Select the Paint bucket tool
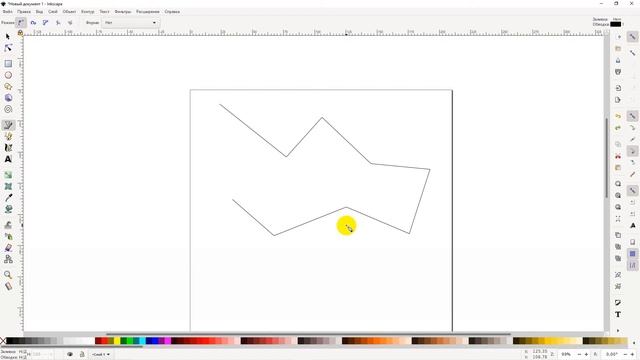 (x=8, y=209)
